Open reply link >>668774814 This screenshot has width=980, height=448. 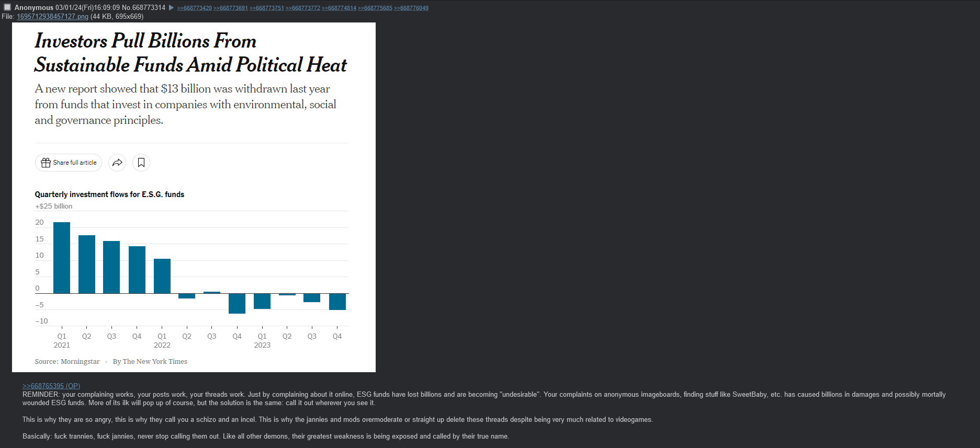[x=339, y=8]
